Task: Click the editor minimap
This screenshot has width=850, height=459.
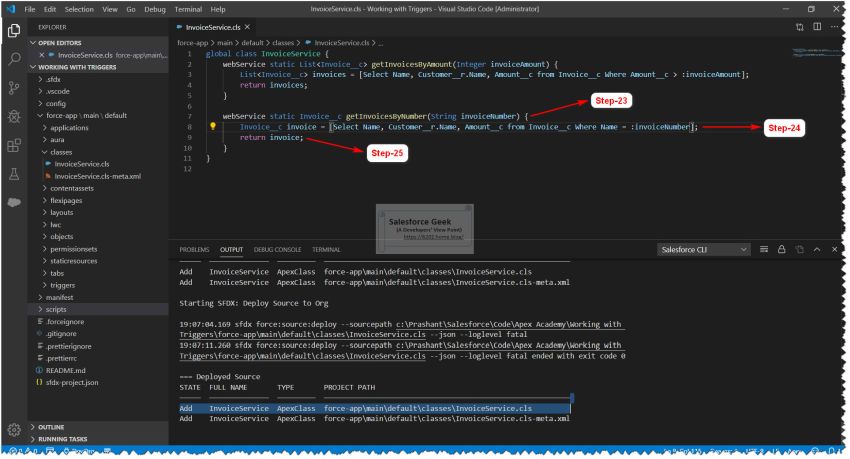Action: [815, 53]
